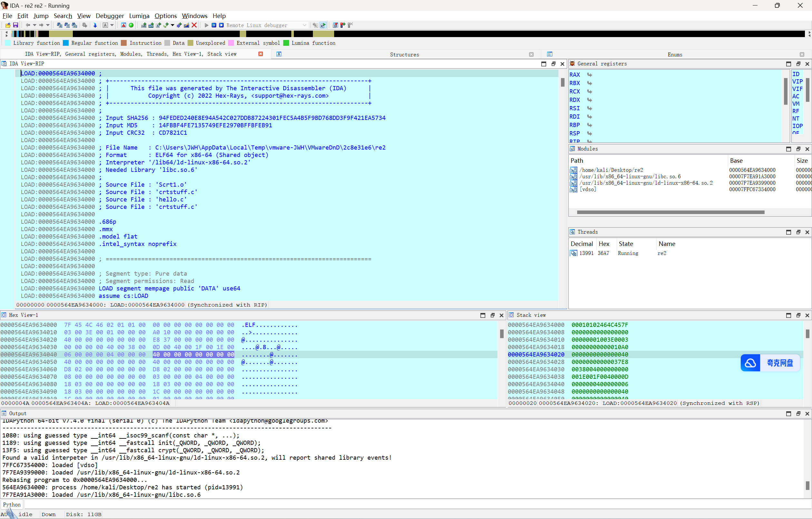
Task: Open the Jump menu
Action: tap(41, 16)
